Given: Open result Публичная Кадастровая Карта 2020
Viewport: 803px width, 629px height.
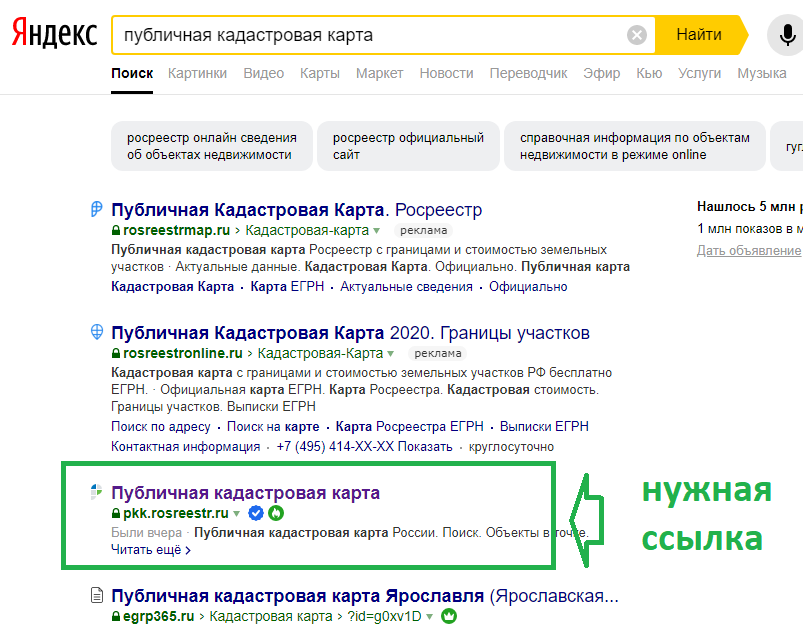Looking at the screenshot, I should click(x=350, y=333).
